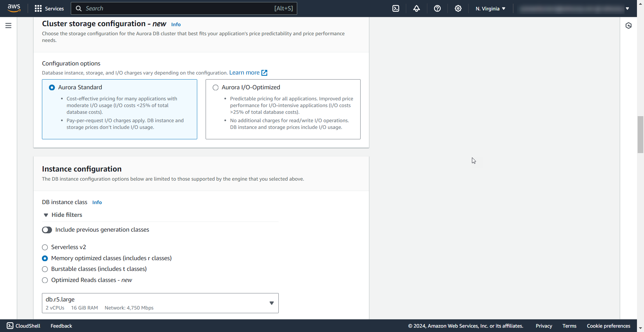Open the Services grid menu

coord(38,8)
